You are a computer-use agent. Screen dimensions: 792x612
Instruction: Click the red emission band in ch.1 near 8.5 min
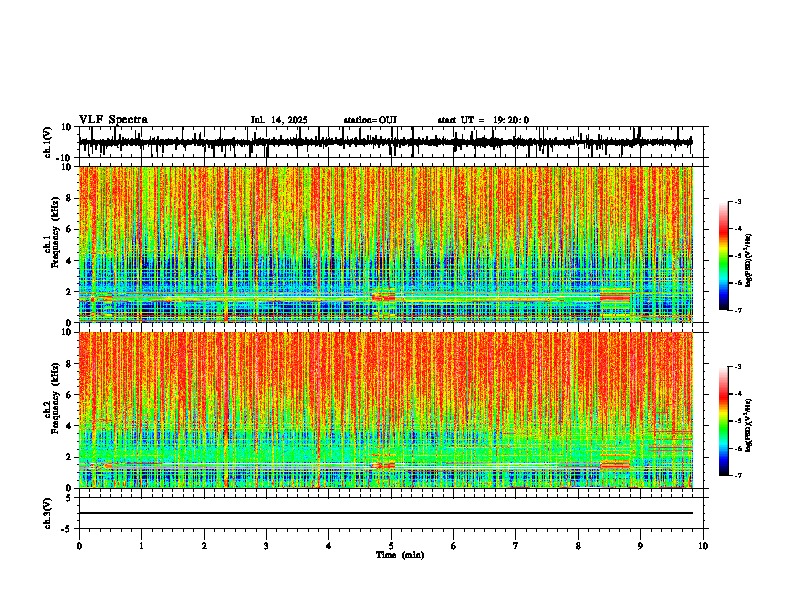pos(615,297)
